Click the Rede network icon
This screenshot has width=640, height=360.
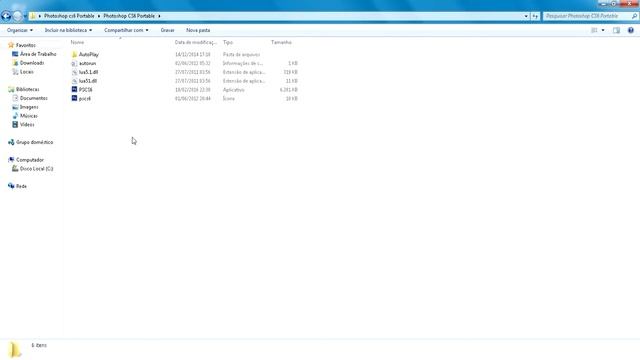pos(11,186)
